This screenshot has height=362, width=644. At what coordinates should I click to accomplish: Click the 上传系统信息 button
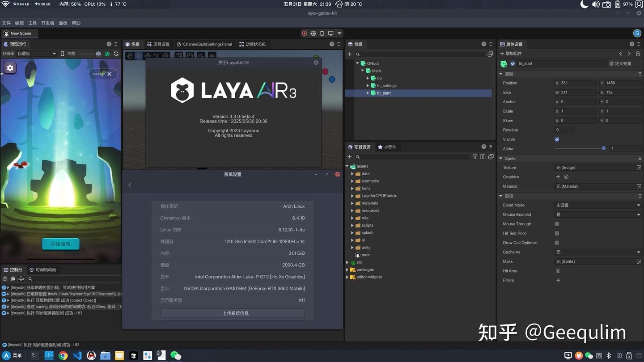[232, 313]
